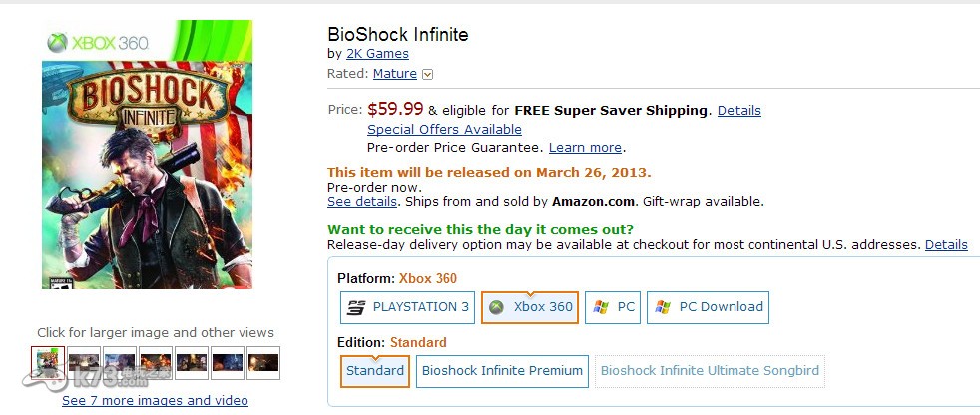This screenshot has width=980, height=415.
Task: Pick the PC platform option
Action: tap(613, 307)
